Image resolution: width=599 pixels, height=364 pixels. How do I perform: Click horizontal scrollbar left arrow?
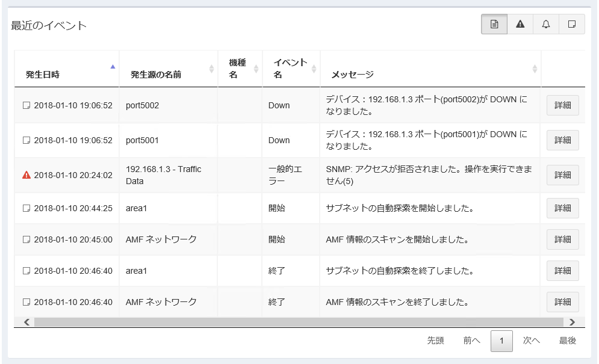tap(26, 322)
